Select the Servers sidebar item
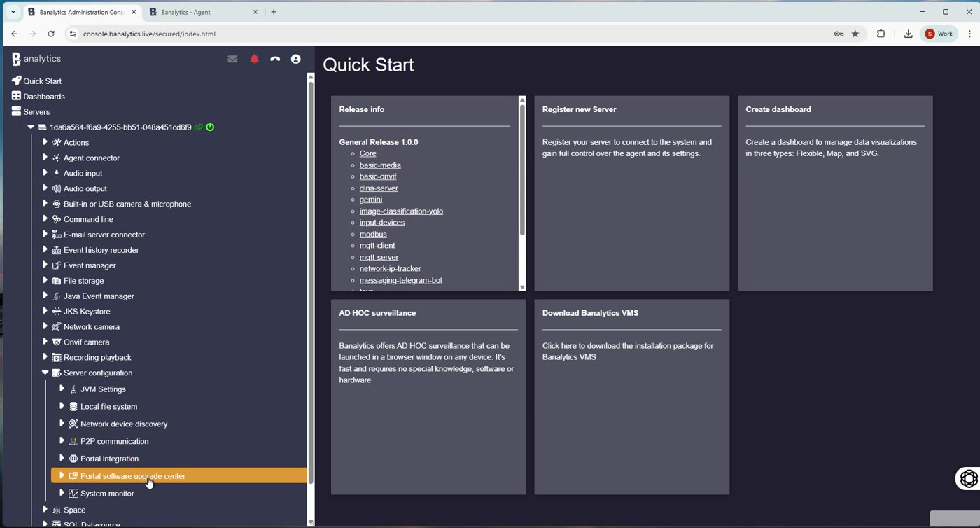This screenshot has width=980, height=528. point(37,112)
